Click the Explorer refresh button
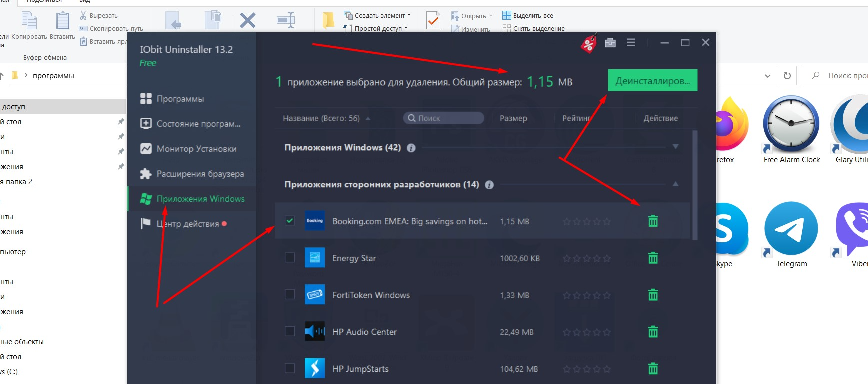This screenshot has width=868, height=384. click(787, 76)
